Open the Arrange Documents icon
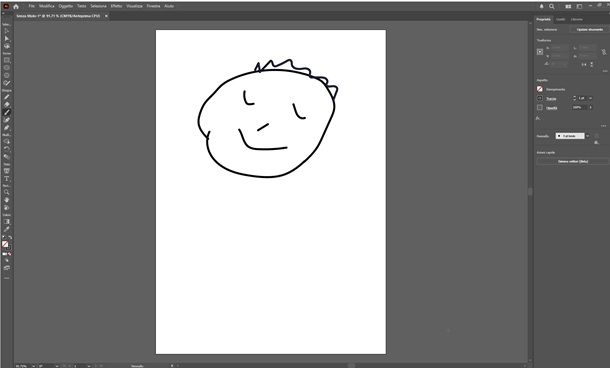Screen dimensions: 610x368 coord(568,6)
